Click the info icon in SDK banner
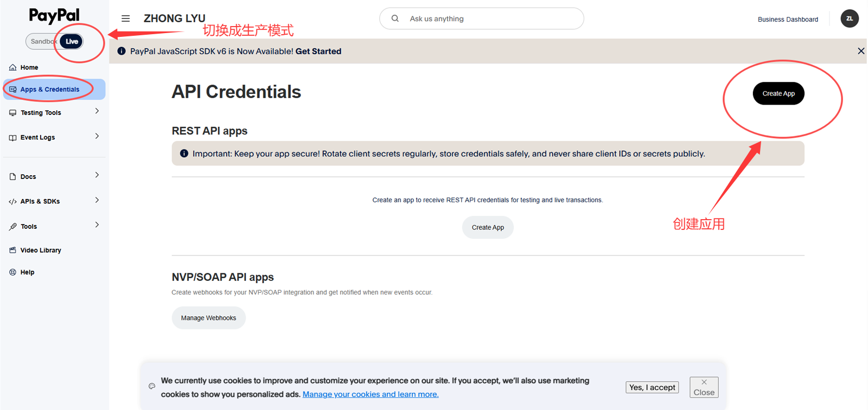The height and width of the screenshot is (410, 868). 122,51
